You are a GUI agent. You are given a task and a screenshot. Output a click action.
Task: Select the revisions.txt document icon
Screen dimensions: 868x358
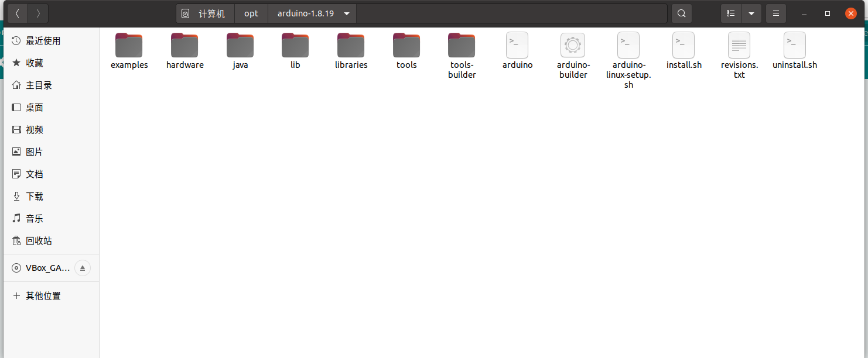click(739, 45)
